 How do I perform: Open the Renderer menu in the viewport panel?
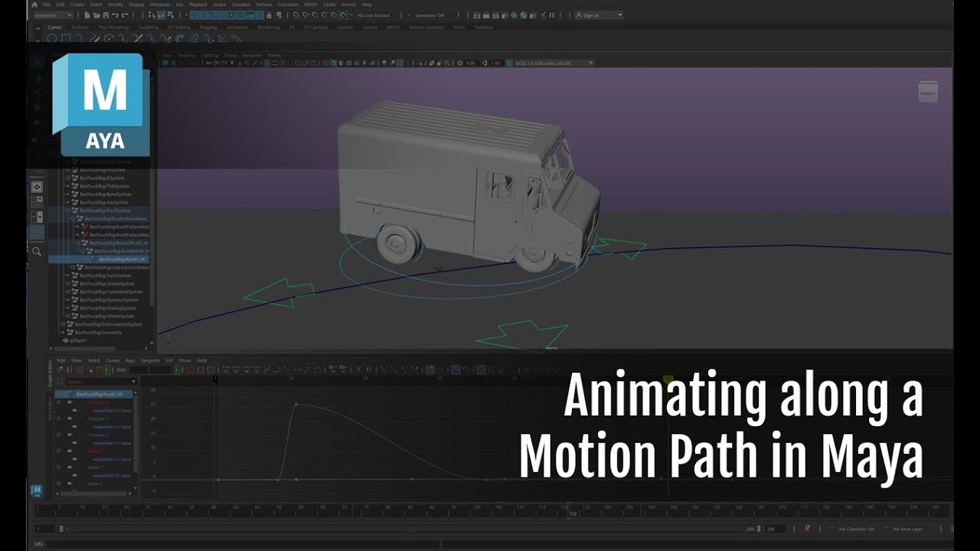click(x=251, y=55)
